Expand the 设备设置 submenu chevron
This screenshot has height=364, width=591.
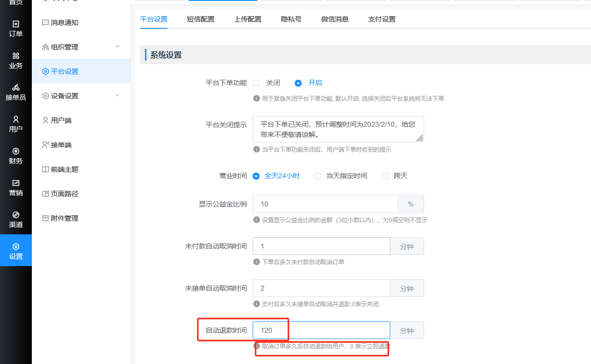coord(118,95)
